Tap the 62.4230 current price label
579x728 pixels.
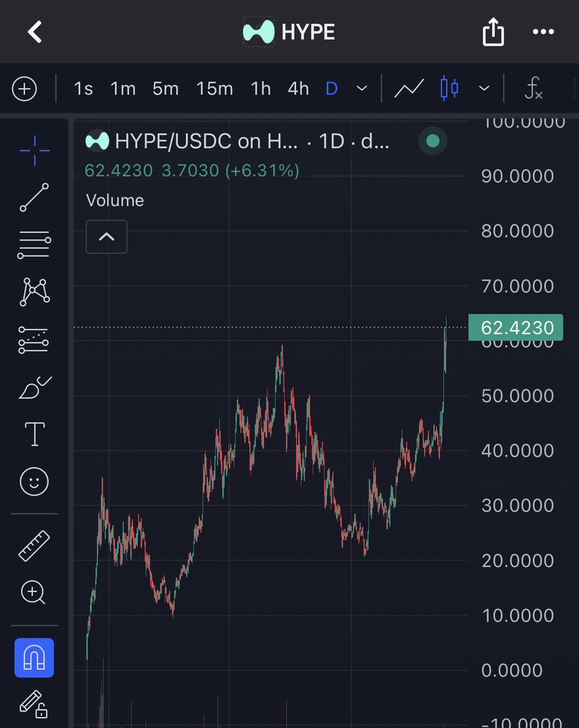point(516,328)
